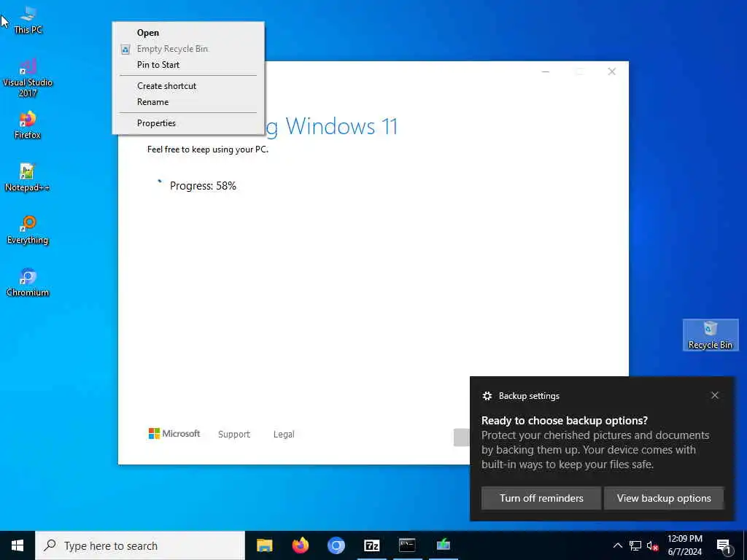Click the Progress: 58% text
This screenshot has height=560, width=747.
point(203,186)
